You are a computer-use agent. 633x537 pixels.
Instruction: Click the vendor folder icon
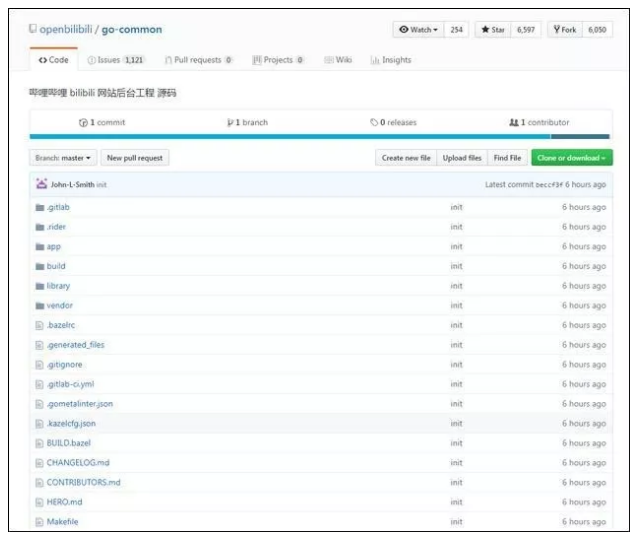[x=40, y=305]
